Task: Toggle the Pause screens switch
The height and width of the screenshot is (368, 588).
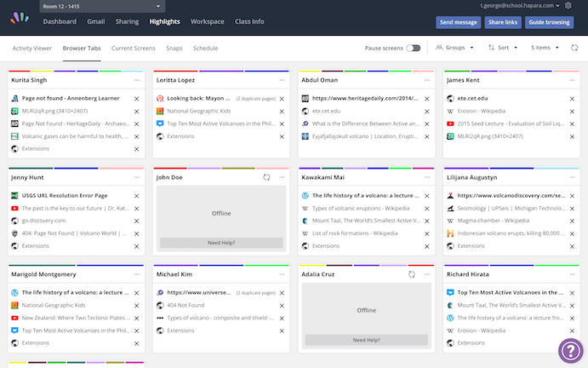Action: point(414,49)
